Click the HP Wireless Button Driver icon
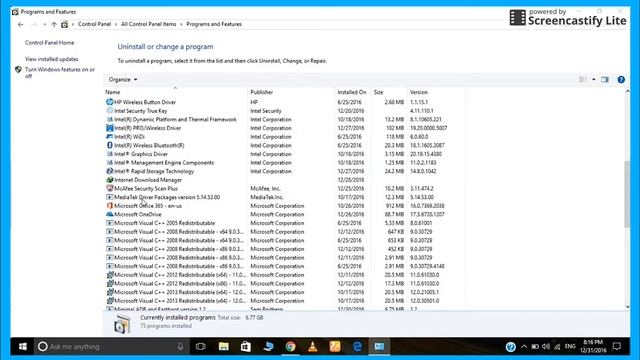 coord(109,102)
